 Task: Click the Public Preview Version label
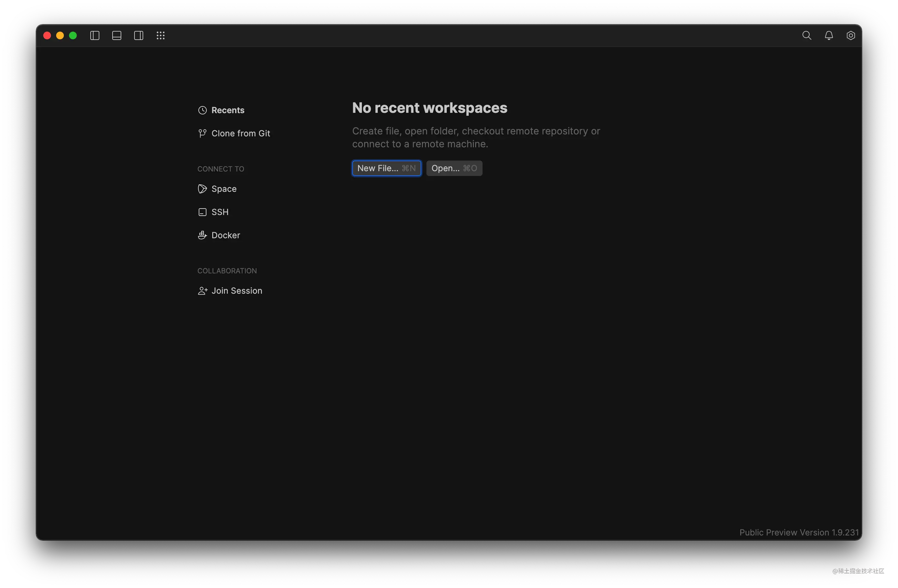(799, 532)
